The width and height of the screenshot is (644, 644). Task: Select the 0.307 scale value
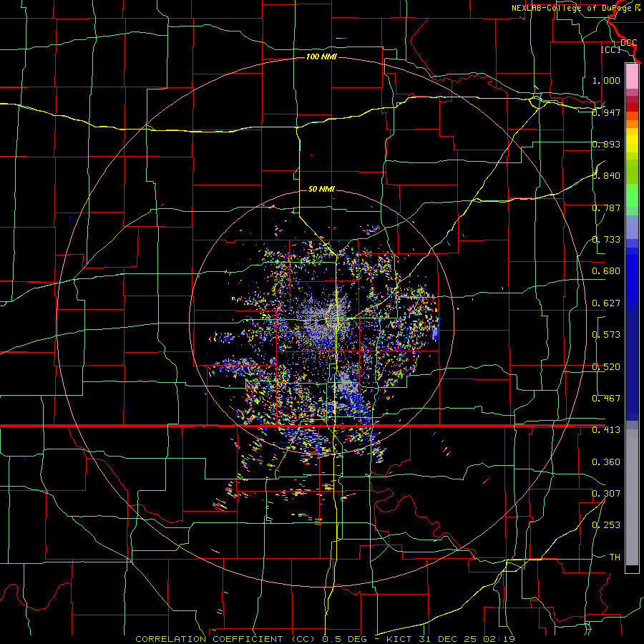[606, 494]
